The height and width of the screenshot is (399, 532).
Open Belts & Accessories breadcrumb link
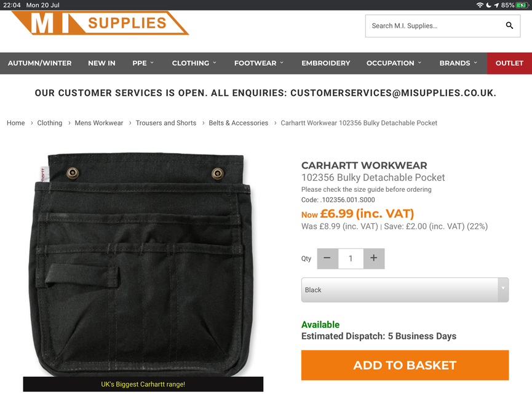238,123
